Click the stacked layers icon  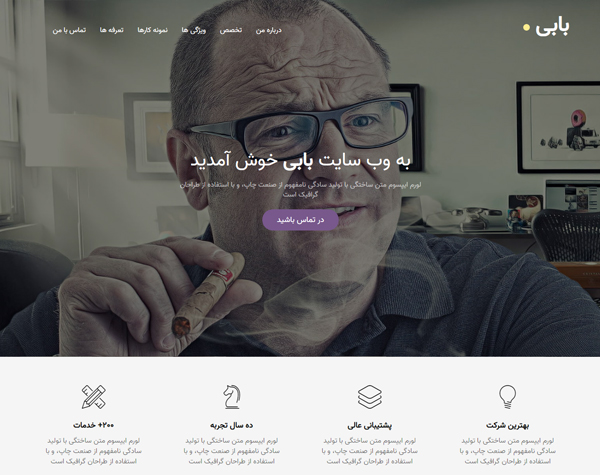coord(370,397)
